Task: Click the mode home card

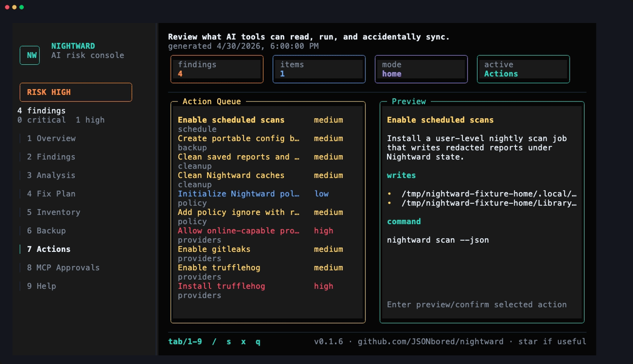Action: 421,69
